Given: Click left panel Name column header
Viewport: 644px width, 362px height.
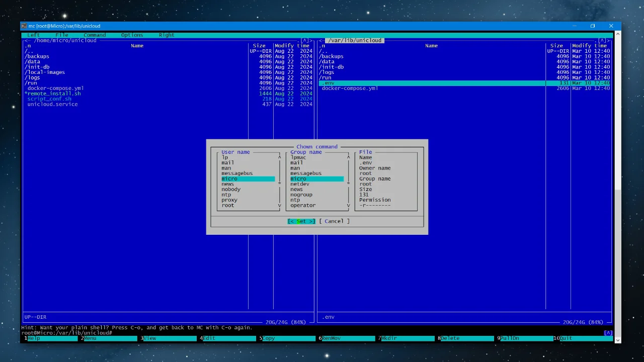Looking at the screenshot, I should (137, 46).
